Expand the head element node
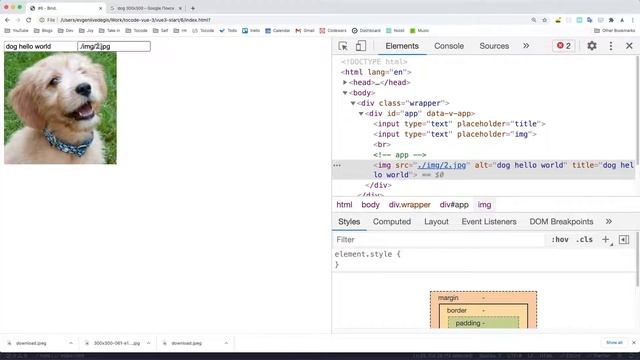The width and height of the screenshot is (640, 360). click(345, 82)
